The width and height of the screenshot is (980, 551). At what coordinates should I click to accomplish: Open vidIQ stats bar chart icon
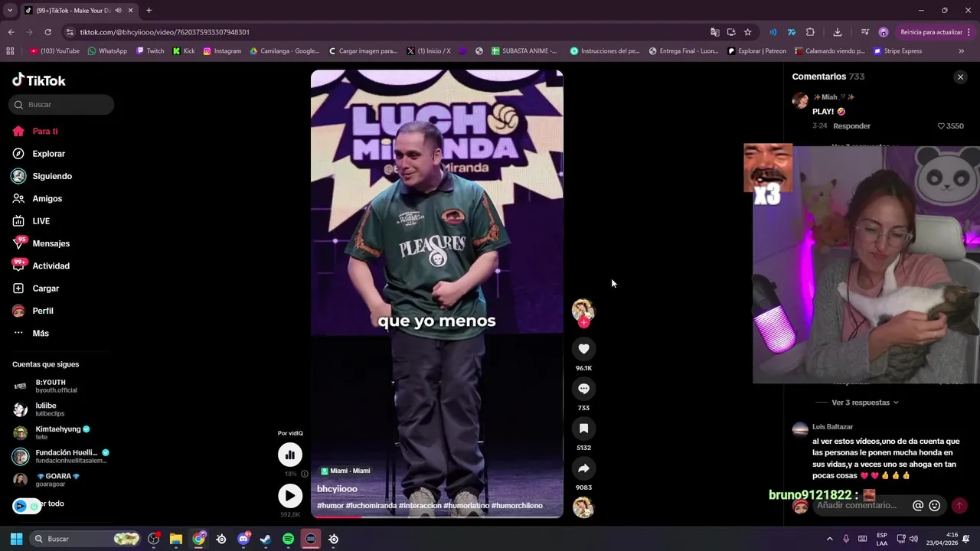coord(290,455)
